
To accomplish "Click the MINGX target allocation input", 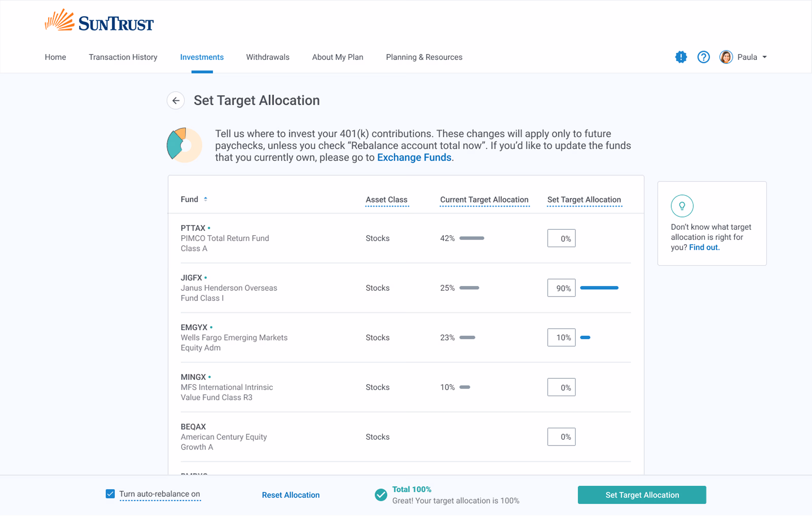I will (x=561, y=387).
